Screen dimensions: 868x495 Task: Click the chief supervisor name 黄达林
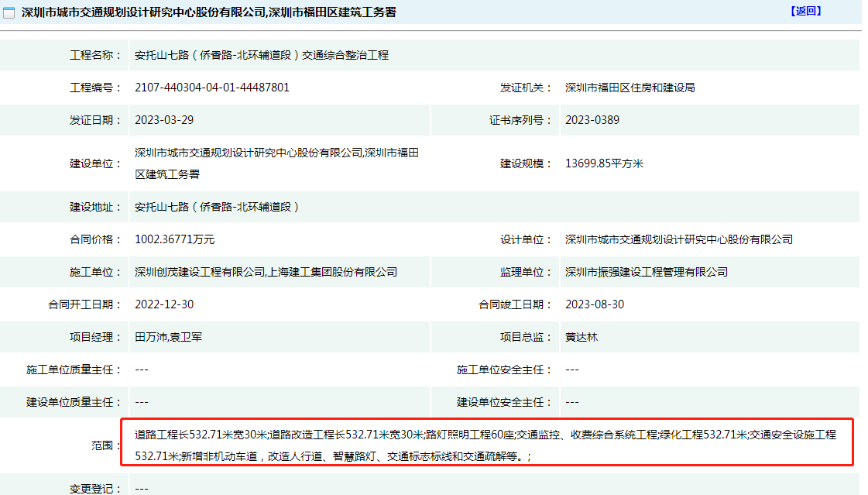581,337
